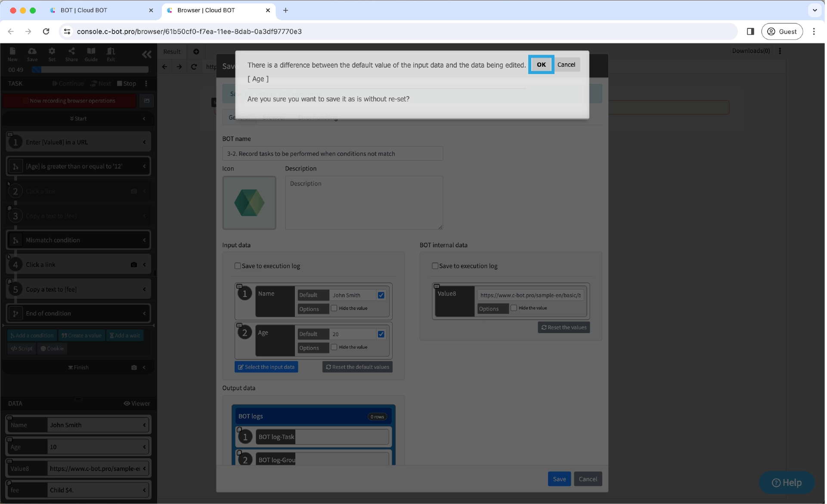Click camera icon on Click a link task

(134, 265)
